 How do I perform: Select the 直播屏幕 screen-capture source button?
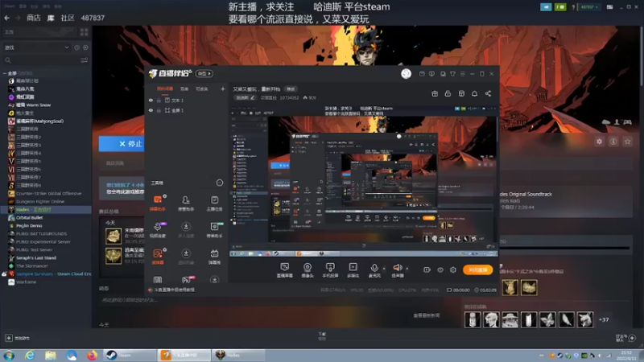click(x=285, y=270)
